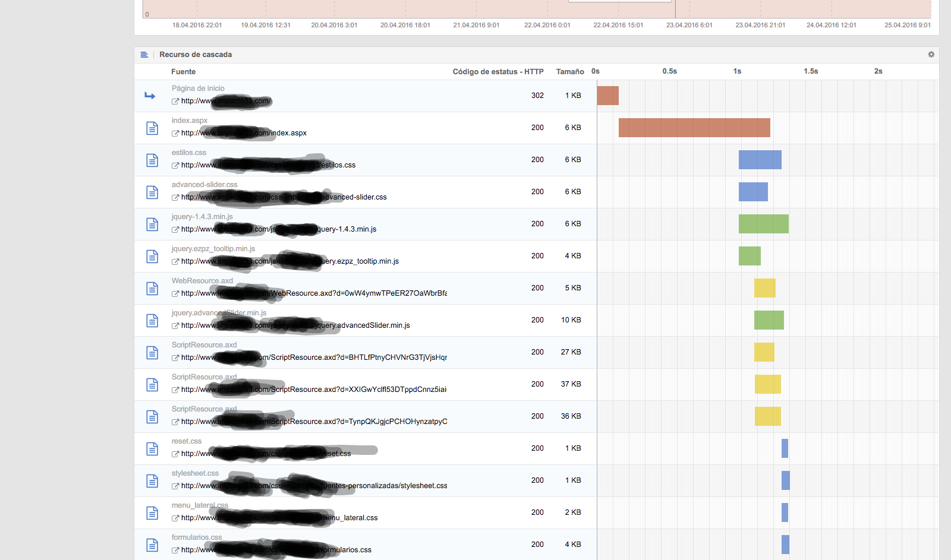Click the blue estilos.css timing bar
Screen dimensions: 951x560
(760, 160)
